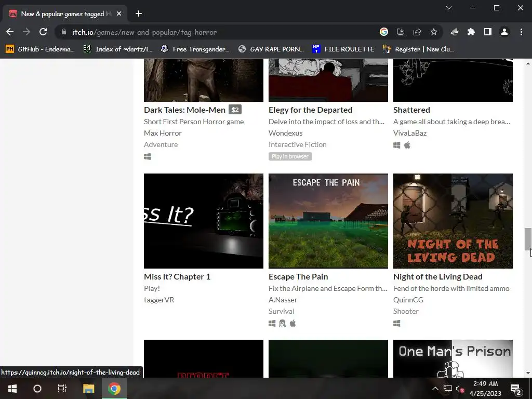Open Miss It? Chapter 1 thumbnail
Screen dimensions: 532x399
pyautogui.click(x=204, y=221)
